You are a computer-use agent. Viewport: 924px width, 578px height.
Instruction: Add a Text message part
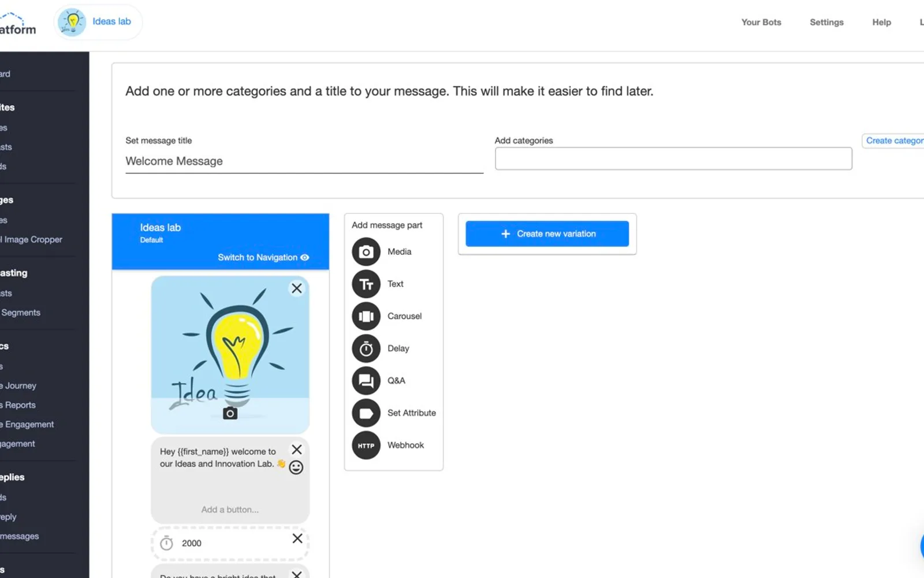click(366, 284)
